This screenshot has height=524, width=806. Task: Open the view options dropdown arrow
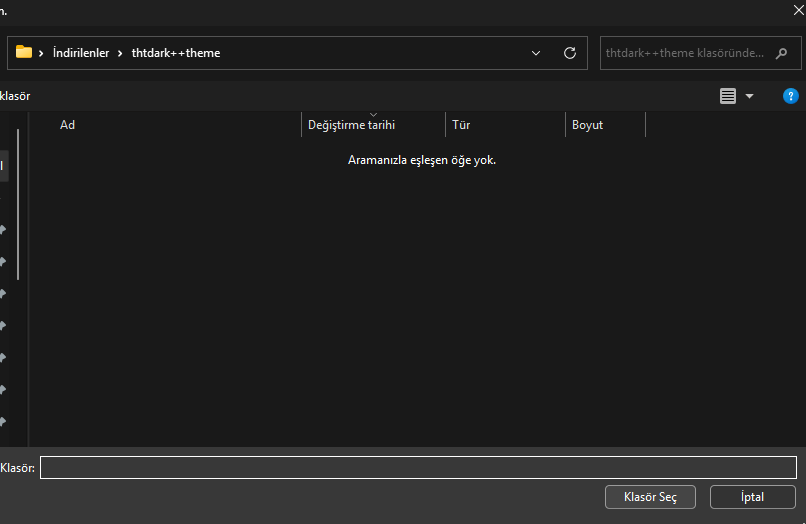[x=749, y=96]
